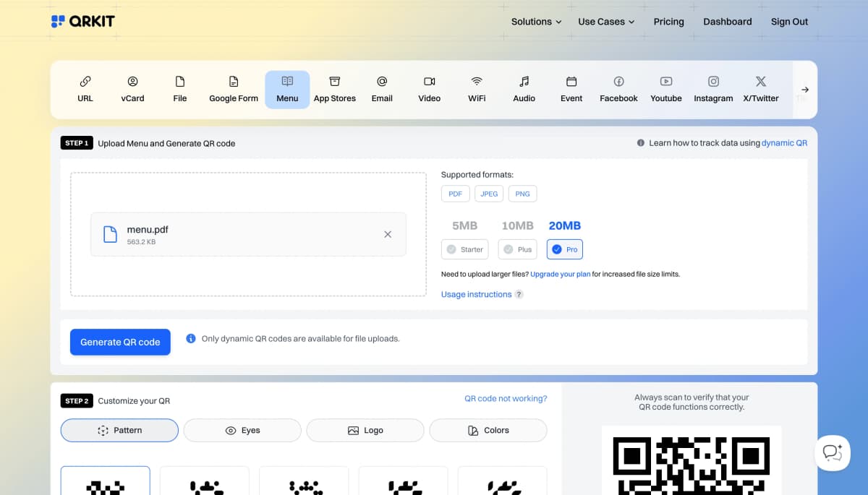Select the App Stores QR type icon
Viewport: 868px width, 495px height.
click(x=335, y=82)
